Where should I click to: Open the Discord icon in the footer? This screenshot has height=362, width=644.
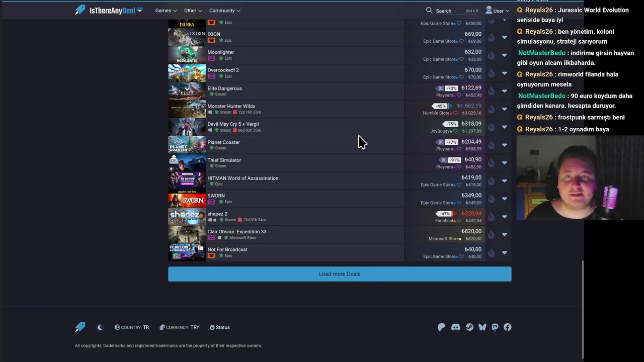(455, 327)
